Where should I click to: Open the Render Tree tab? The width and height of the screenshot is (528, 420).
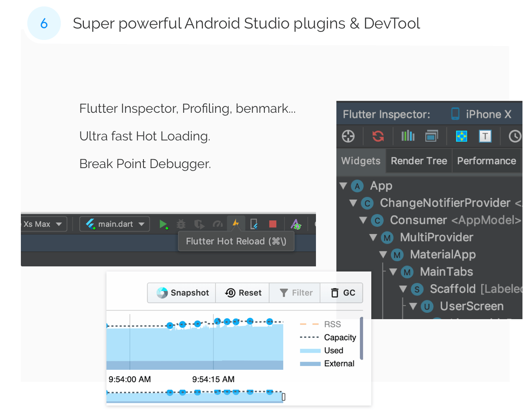(419, 161)
